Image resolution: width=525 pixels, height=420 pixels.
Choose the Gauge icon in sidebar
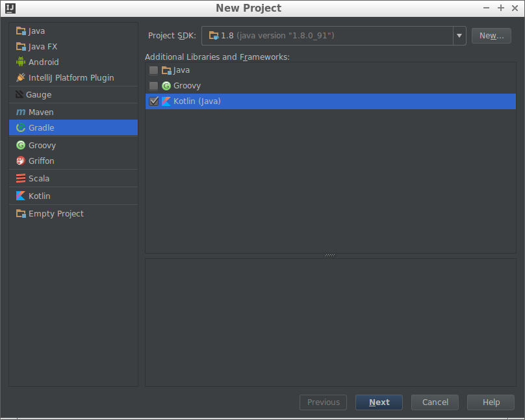point(20,95)
